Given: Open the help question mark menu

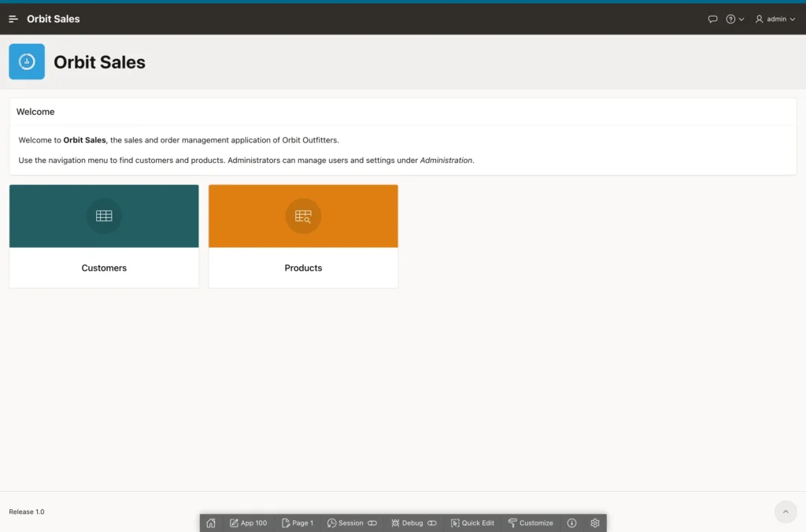Looking at the screenshot, I should pyautogui.click(x=734, y=19).
